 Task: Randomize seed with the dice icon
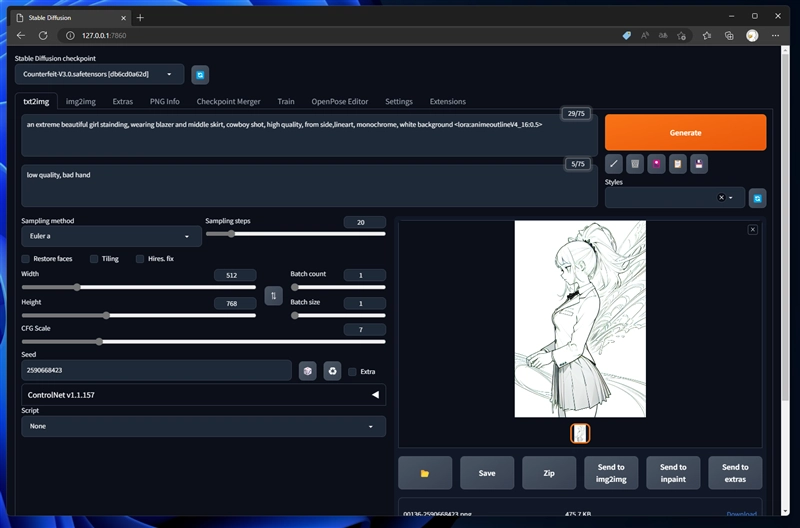click(x=308, y=371)
